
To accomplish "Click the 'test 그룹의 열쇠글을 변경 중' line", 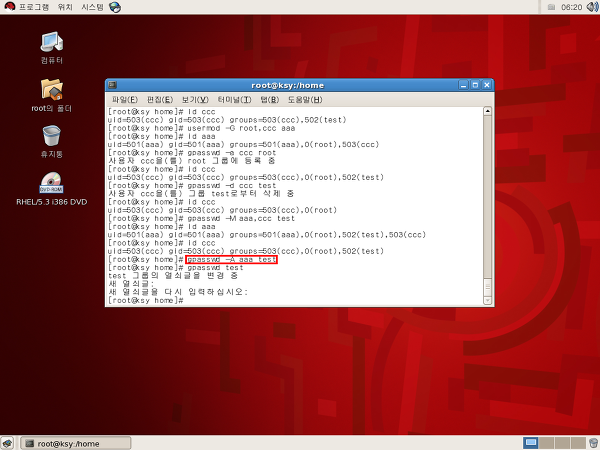I will [x=173, y=276].
